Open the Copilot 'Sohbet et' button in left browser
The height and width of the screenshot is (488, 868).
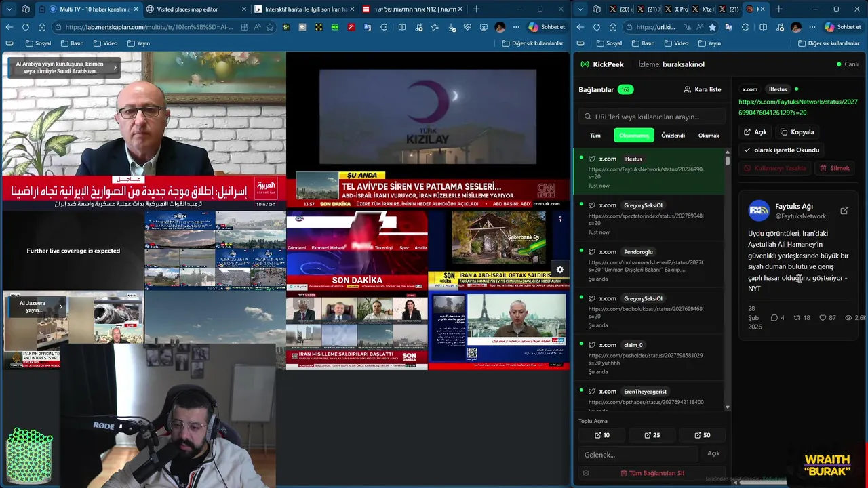[x=548, y=27]
